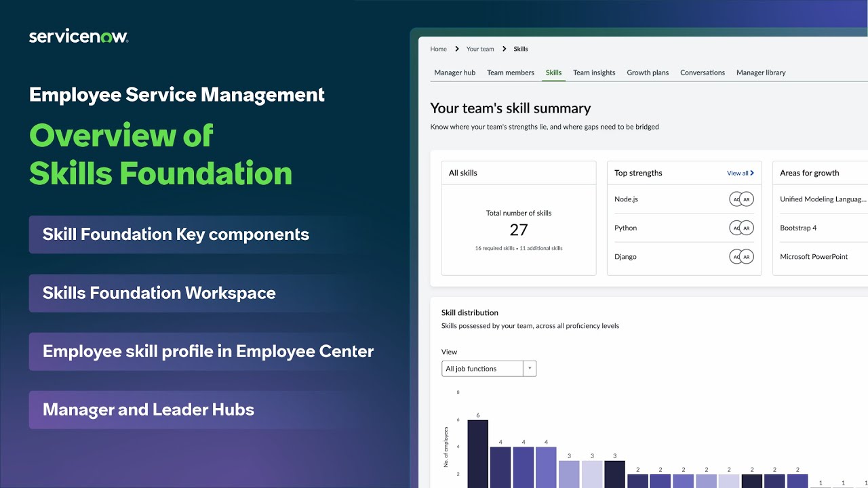Select the AG avatar next to Python
This screenshot has width=868, height=488.
point(736,228)
